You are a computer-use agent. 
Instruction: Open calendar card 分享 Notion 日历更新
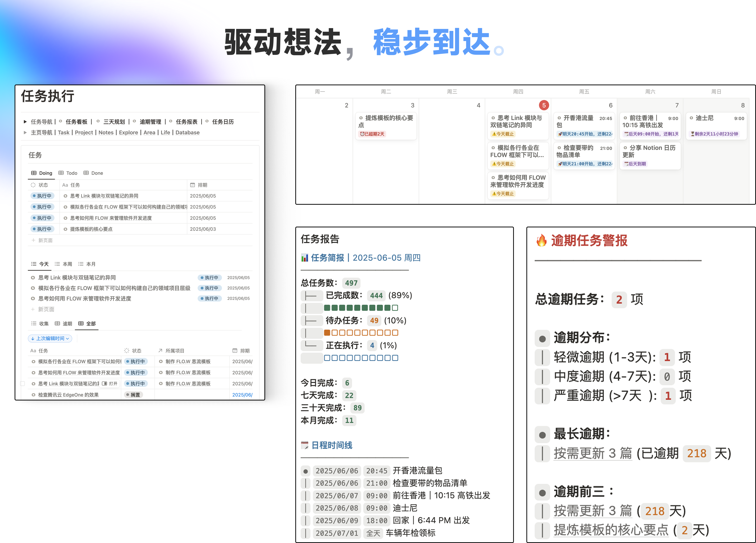[650, 156]
